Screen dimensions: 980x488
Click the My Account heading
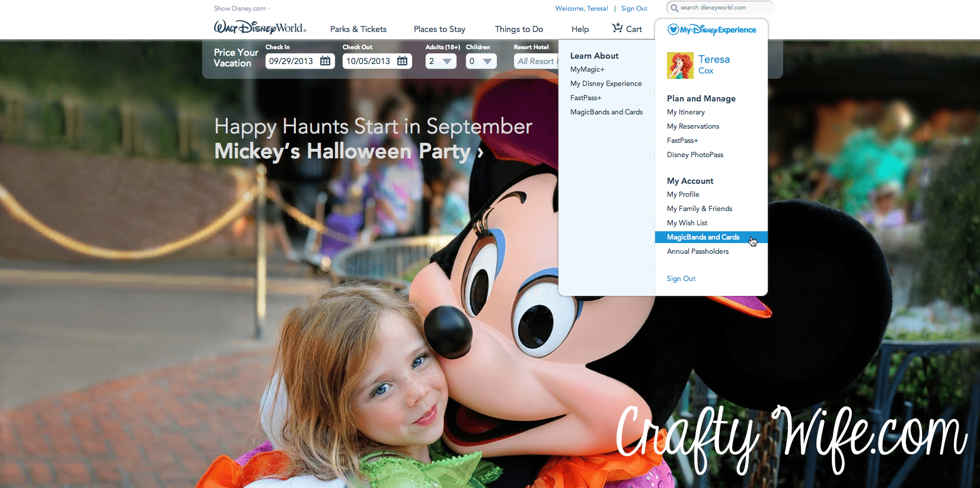(x=690, y=181)
